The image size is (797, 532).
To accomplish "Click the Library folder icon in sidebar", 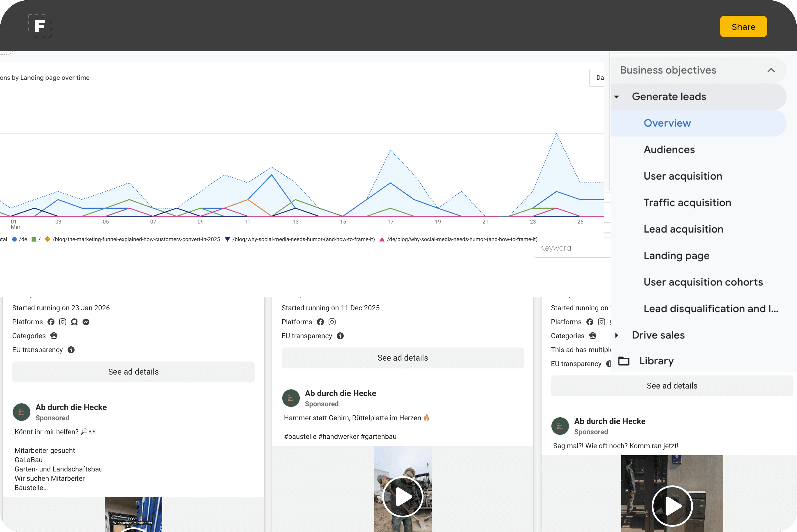I will click(x=623, y=361).
